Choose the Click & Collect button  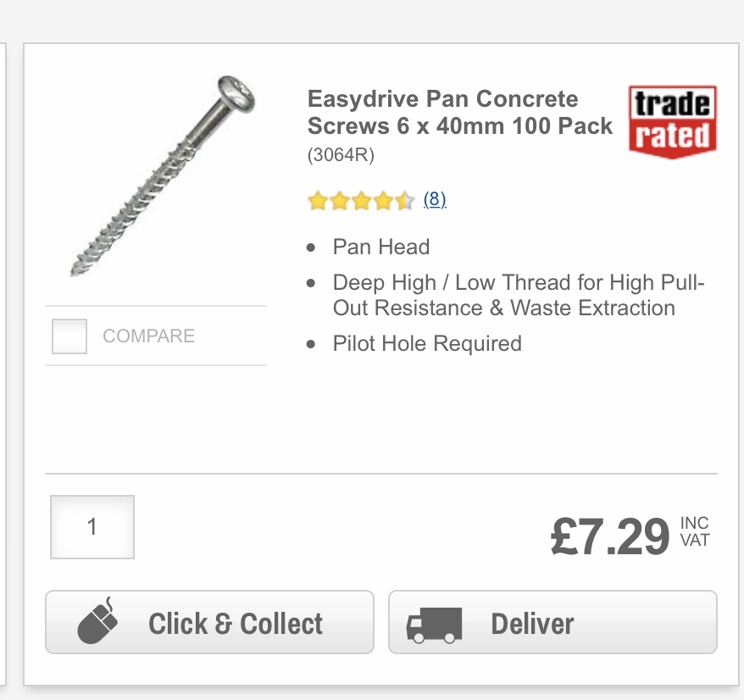pos(209,622)
